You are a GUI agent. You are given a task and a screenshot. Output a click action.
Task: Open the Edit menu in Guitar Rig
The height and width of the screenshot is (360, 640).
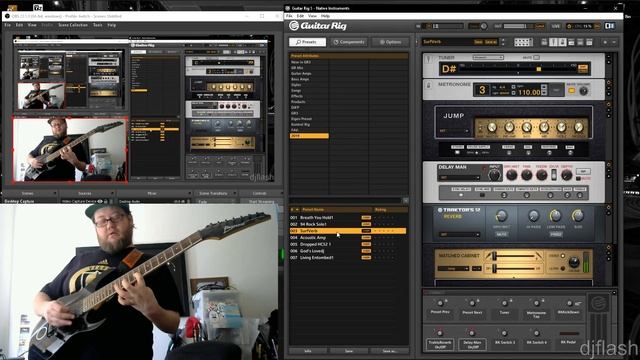click(300, 16)
